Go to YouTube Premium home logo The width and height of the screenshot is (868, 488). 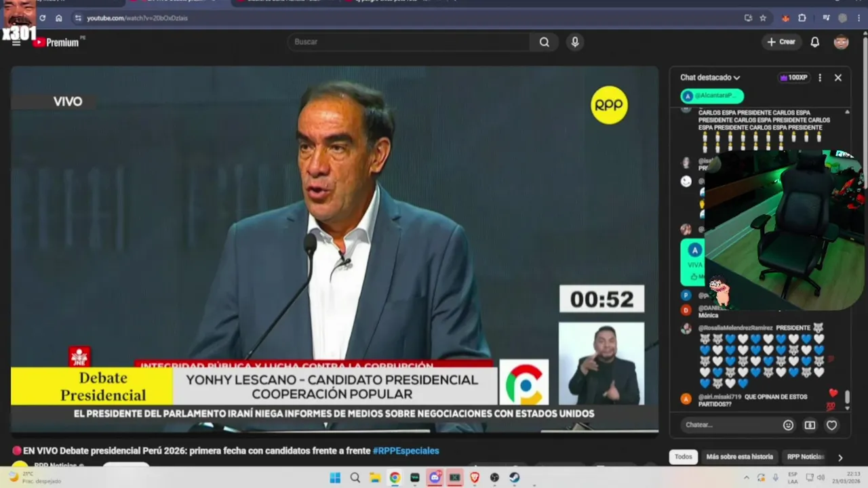pos(58,42)
